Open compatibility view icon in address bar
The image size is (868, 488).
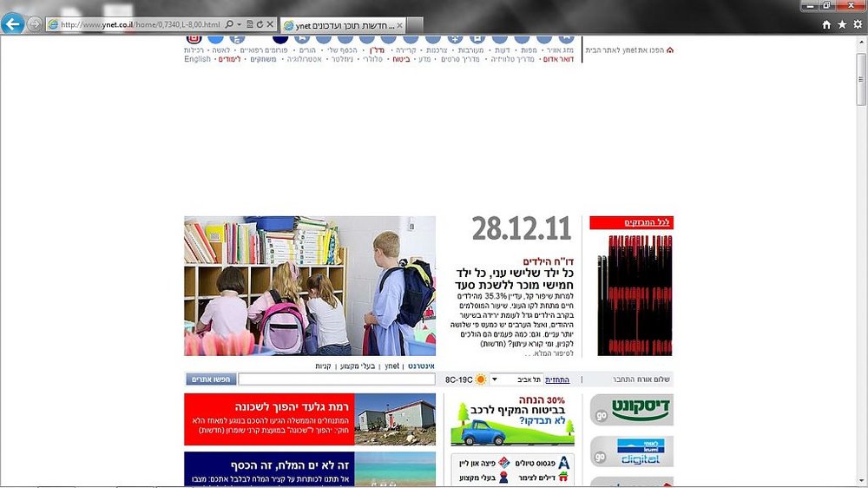tap(250, 24)
